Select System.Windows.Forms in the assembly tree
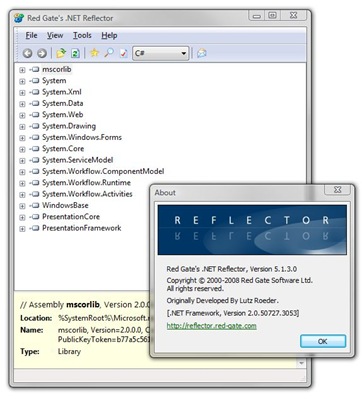 pyautogui.click(x=82, y=137)
